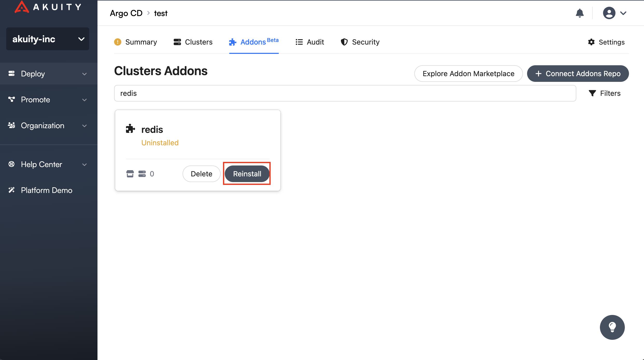Click the cluster count server icon
The width and height of the screenshot is (644, 360).
tap(142, 174)
